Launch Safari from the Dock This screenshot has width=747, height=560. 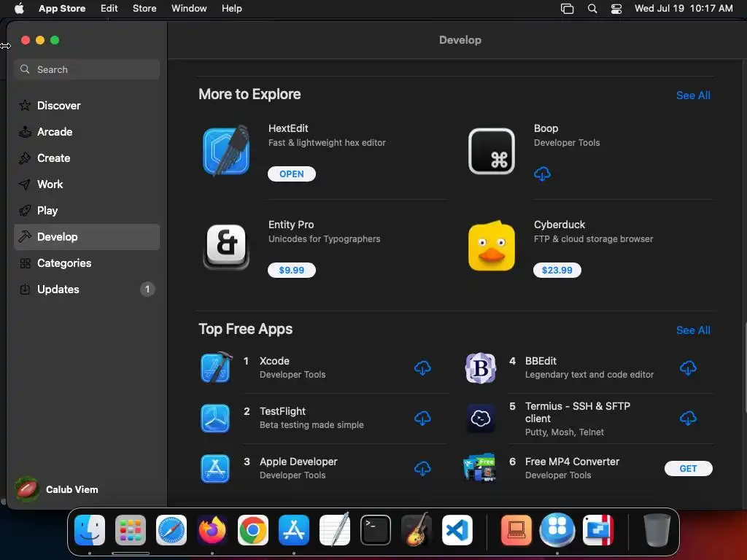pyautogui.click(x=171, y=530)
